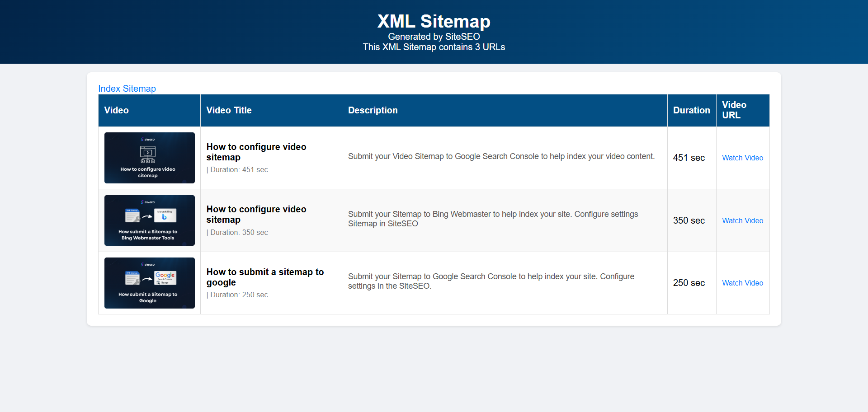Click the Bing Webmaster description text
The image size is (868, 412).
(x=493, y=219)
